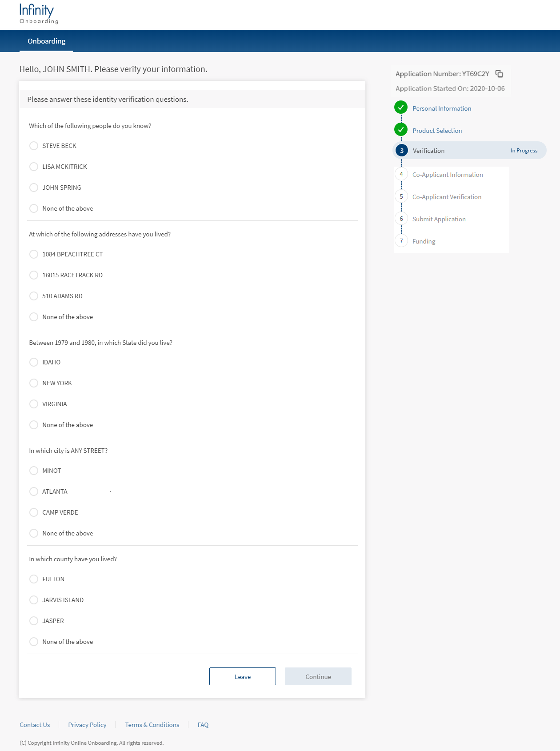This screenshot has width=560, height=751.
Task: Select VIRGINIA as the state
Action: [x=34, y=404]
